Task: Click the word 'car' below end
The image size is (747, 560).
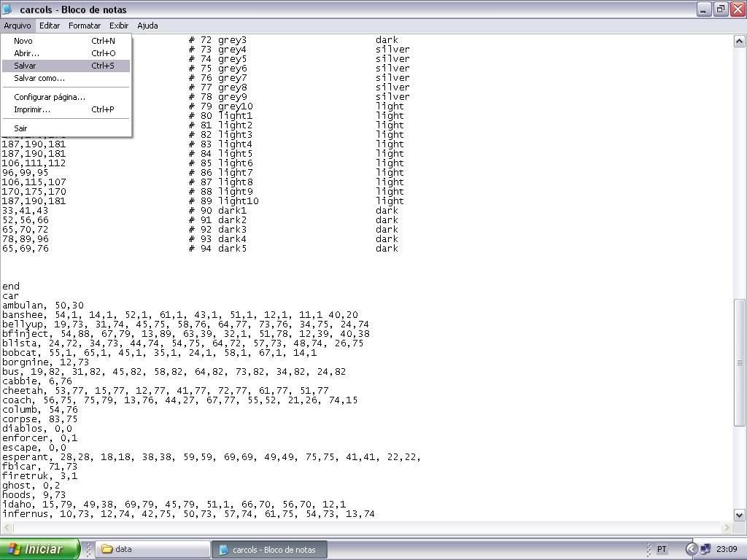Action: click(x=11, y=296)
